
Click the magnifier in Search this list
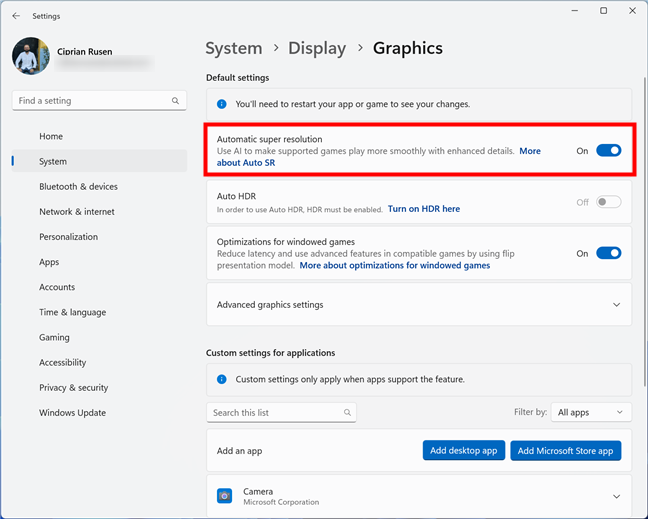click(x=347, y=412)
